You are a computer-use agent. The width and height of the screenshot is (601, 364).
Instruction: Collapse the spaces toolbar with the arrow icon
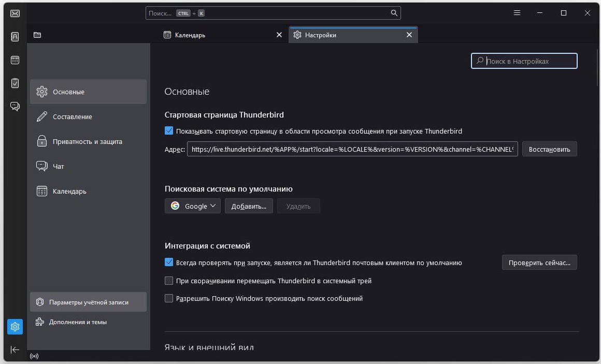click(15, 350)
